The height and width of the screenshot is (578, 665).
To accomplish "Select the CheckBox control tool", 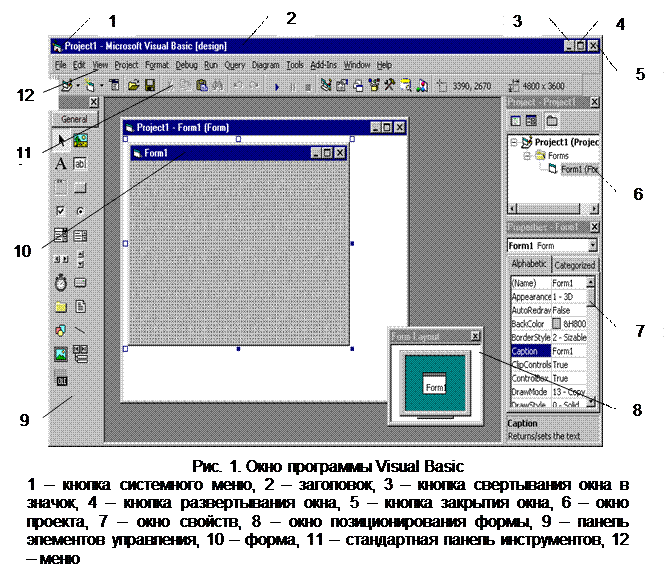I will click(61, 211).
